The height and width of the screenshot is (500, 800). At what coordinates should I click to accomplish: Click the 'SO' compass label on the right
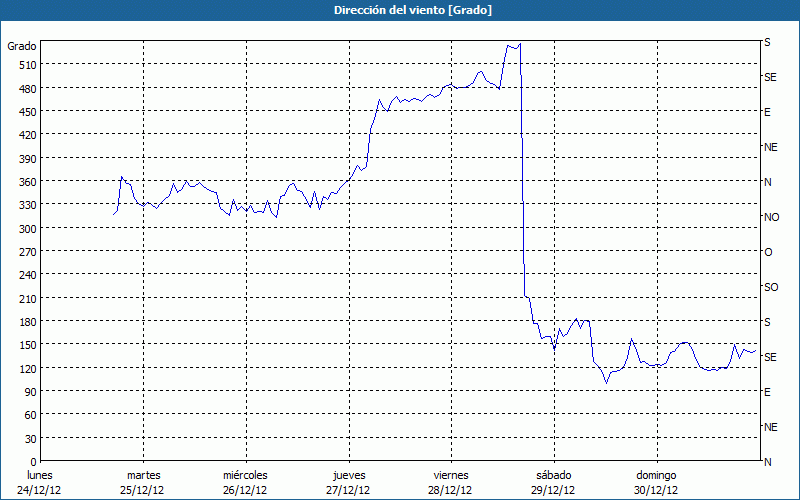(x=771, y=287)
